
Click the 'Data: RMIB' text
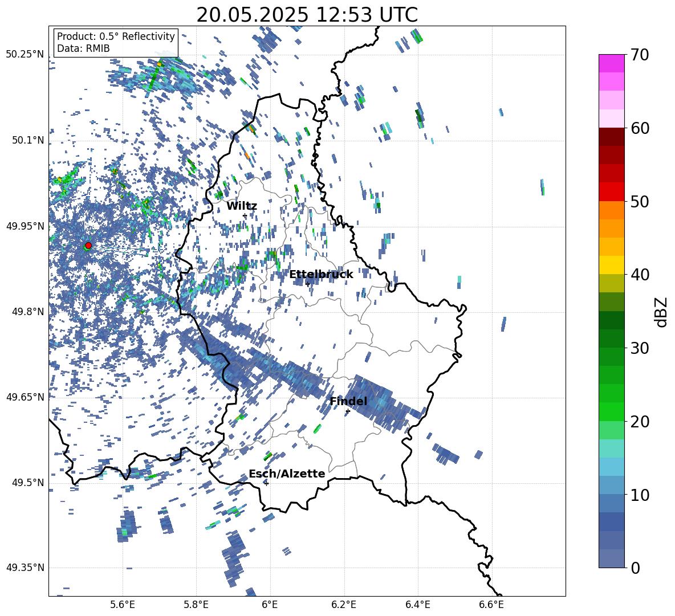[x=83, y=48]
